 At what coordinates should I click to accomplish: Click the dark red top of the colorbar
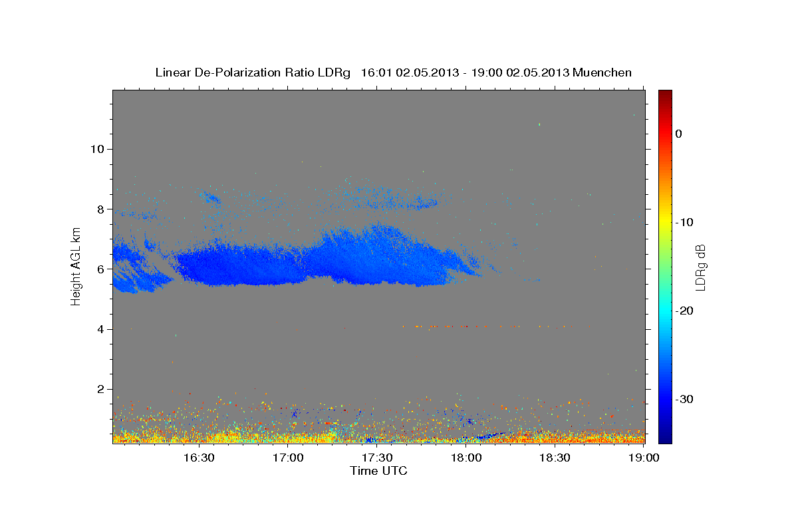665,95
